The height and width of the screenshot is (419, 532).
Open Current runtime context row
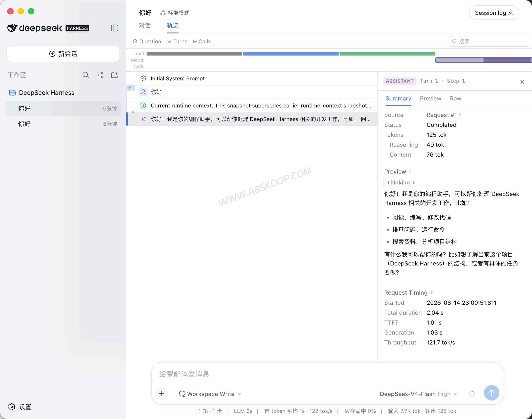point(252,105)
